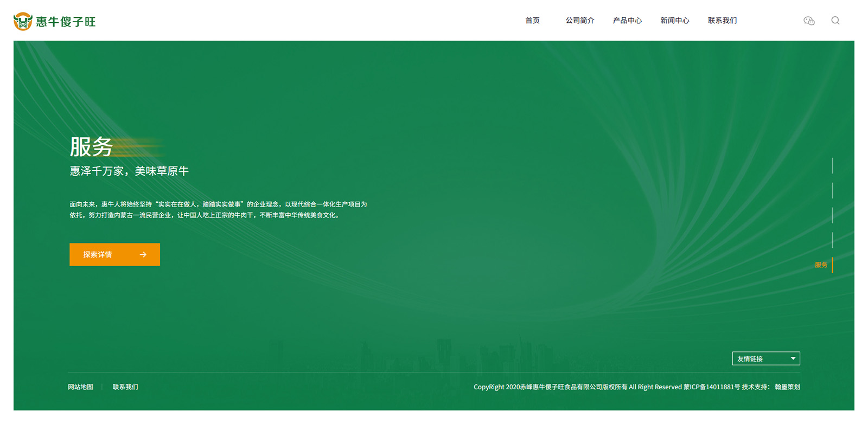Click the search magnifier icon

click(835, 21)
